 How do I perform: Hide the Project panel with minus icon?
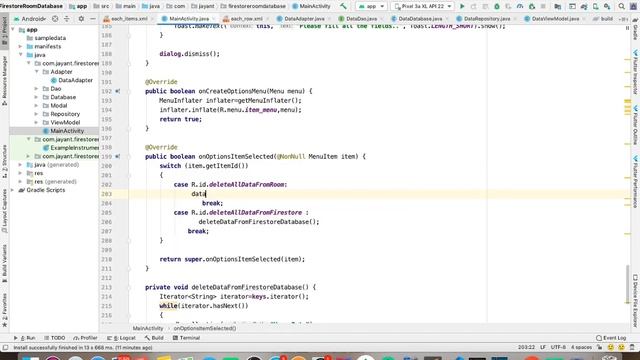[x=93, y=19]
